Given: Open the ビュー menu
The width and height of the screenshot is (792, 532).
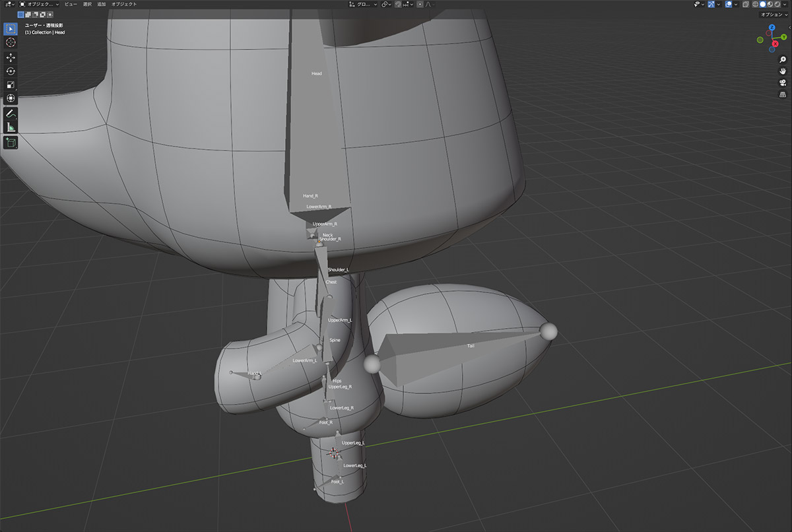Looking at the screenshot, I should pyautogui.click(x=71, y=4).
